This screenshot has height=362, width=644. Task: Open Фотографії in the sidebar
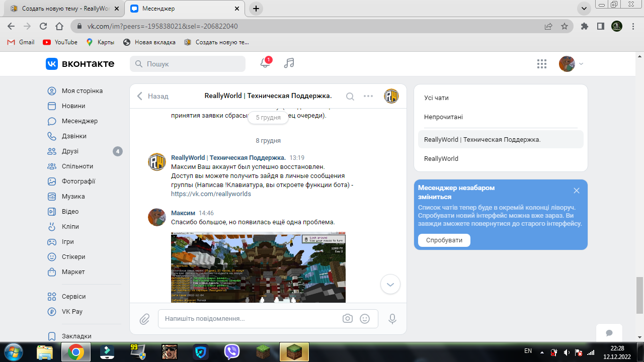coord(78,182)
